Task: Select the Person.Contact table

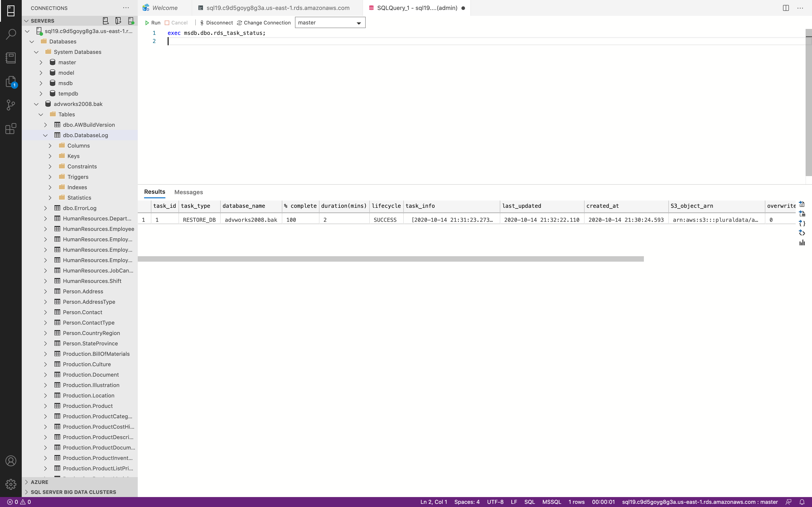Action: tap(82, 312)
